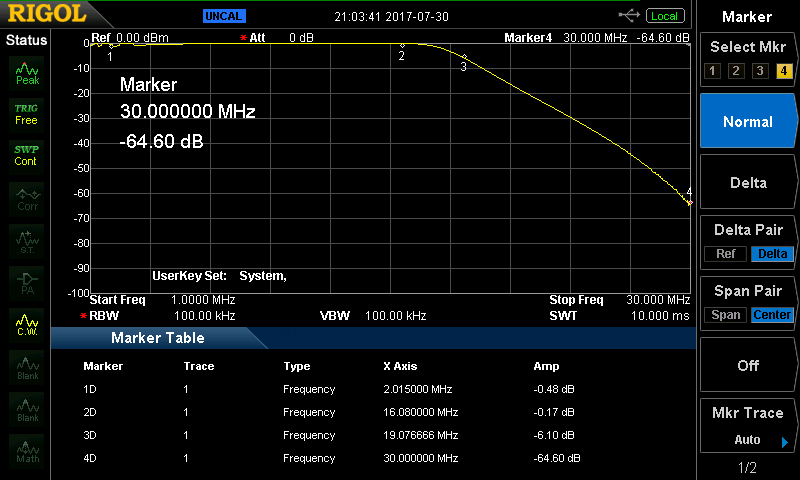Viewport: 800px width, 480px height.
Task: Select marker number 1 in Select Mkr
Action: pos(712,71)
